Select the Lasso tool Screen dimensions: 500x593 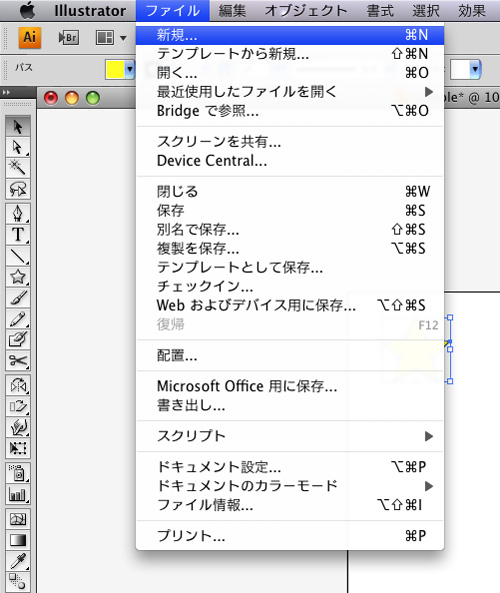click(x=18, y=189)
